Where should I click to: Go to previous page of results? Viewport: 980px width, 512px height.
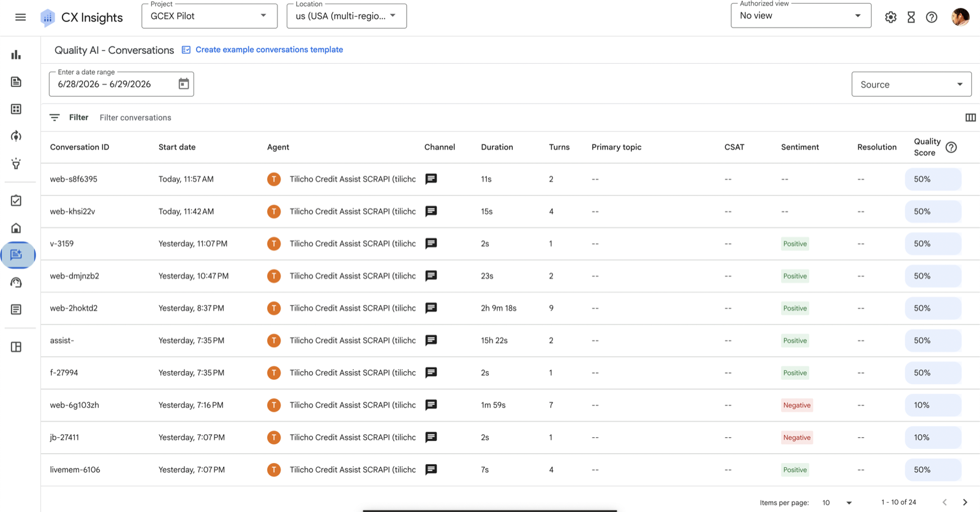[x=944, y=502]
